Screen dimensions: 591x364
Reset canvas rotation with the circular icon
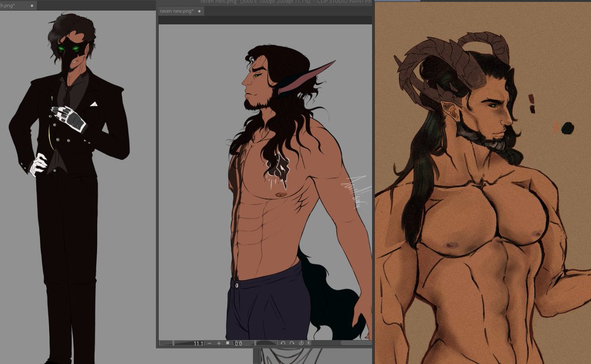coord(301,343)
